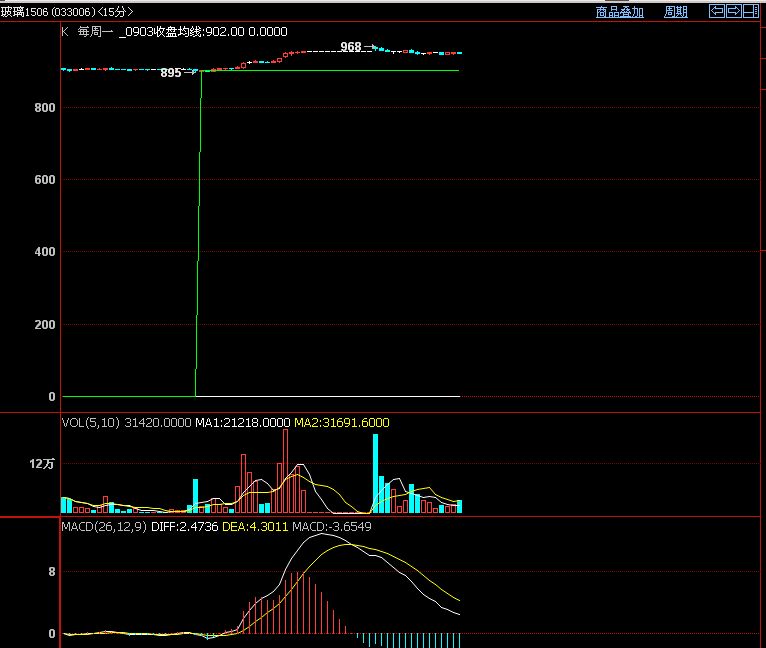
Task: Click the 800 price axis label
Action: point(42,107)
